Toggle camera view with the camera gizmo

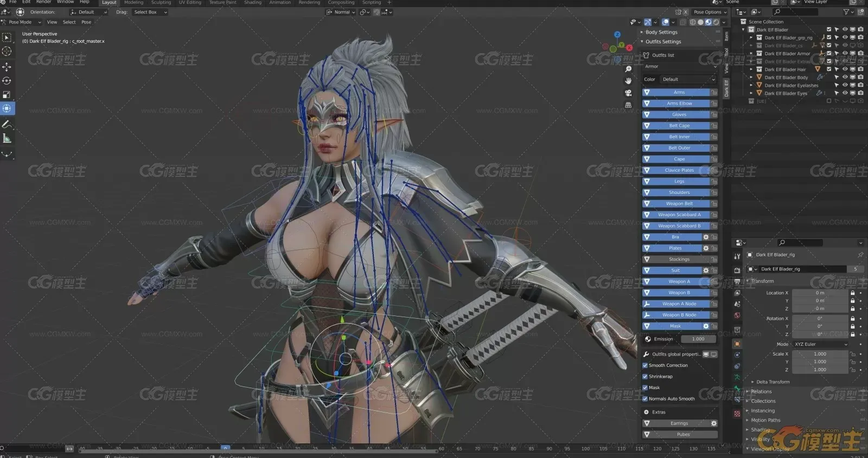(628, 93)
